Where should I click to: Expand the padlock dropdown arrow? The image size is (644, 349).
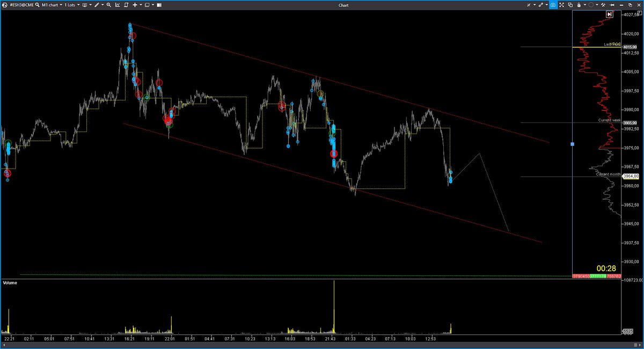click(x=585, y=5)
